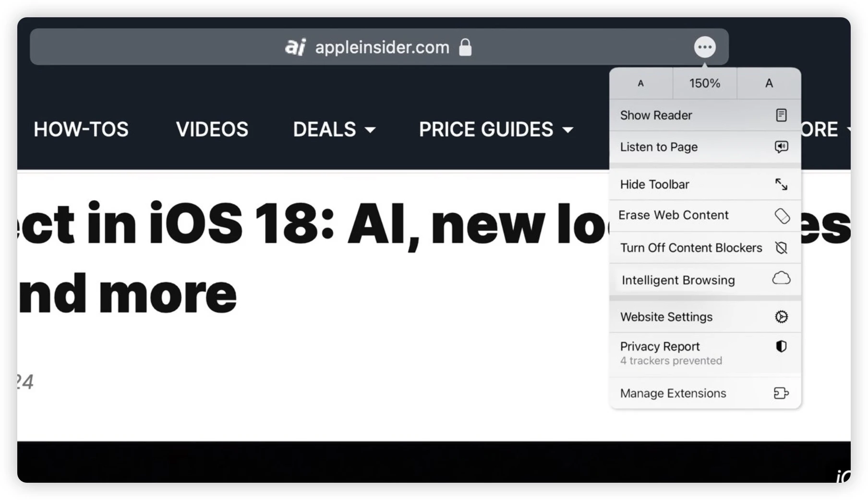Open the Show Reader icon
Image resolution: width=868 pixels, height=500 pixels.
click(x=782, y=115)
